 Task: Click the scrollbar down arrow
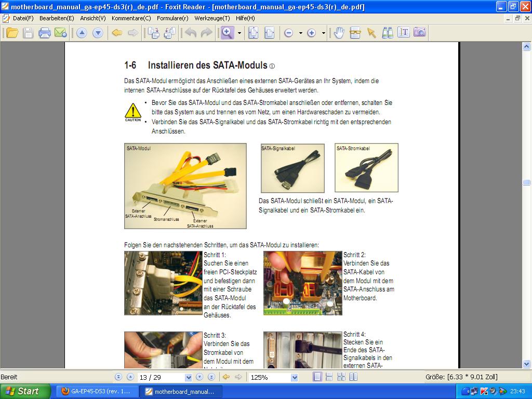click(x=527, y=364)
